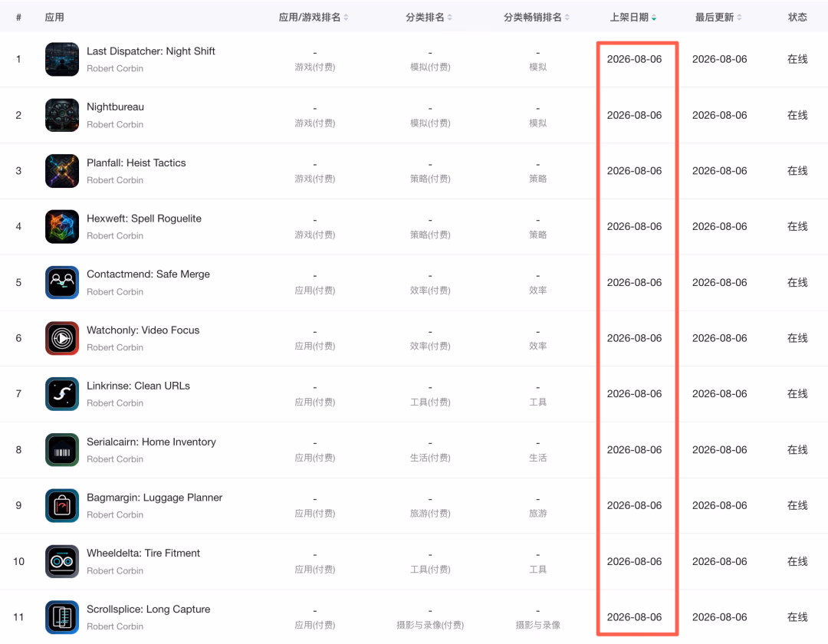Screen dimensions: 828x644
Task: Open Hexweft: Spell Roguelite title link
Action: pyautogui.click(x=144, y=219)
